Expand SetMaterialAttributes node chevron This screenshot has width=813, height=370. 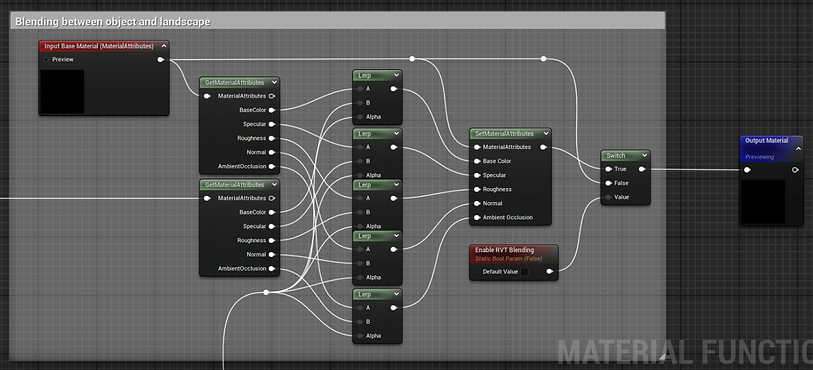point(545,134)
